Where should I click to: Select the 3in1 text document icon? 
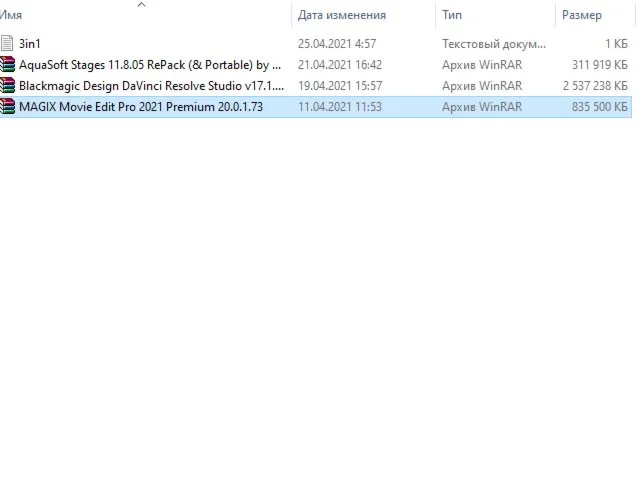tap(7, 43)
